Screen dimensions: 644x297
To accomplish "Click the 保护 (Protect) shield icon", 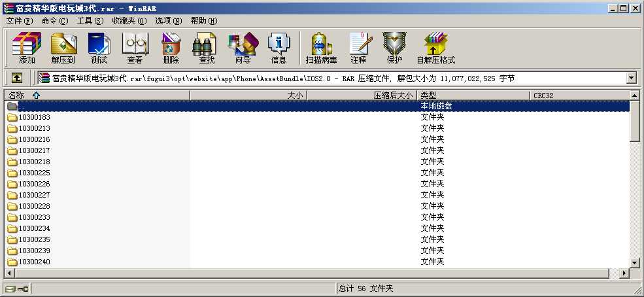I will [394, 48].
